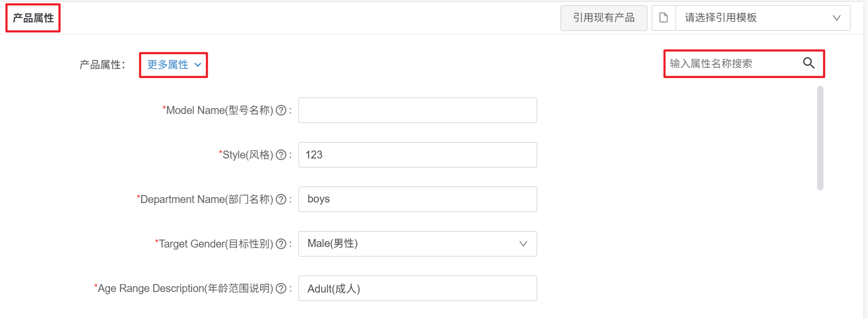The image size is (868, 318).
Task: Click the Style field containing 123
Action: click(x=417, y=155)
